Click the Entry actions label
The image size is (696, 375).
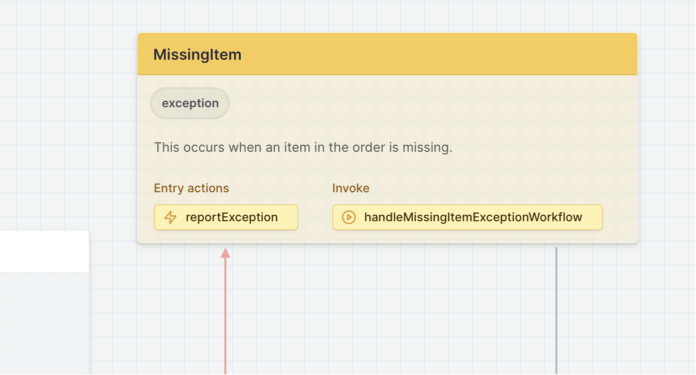click(x=191, y=188)
